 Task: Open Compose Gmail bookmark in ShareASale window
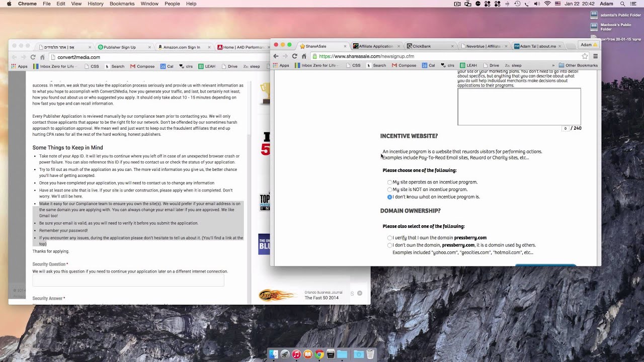click(x=404, y=65)
